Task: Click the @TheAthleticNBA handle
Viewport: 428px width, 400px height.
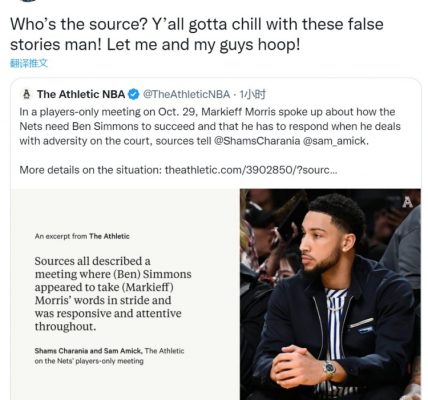Action: click(x=186, y=95)
